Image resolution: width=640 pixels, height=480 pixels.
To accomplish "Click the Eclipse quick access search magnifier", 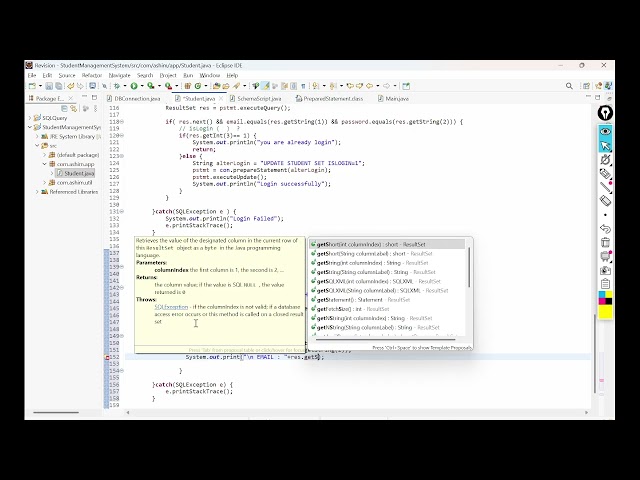I will [x=569, y=86].
